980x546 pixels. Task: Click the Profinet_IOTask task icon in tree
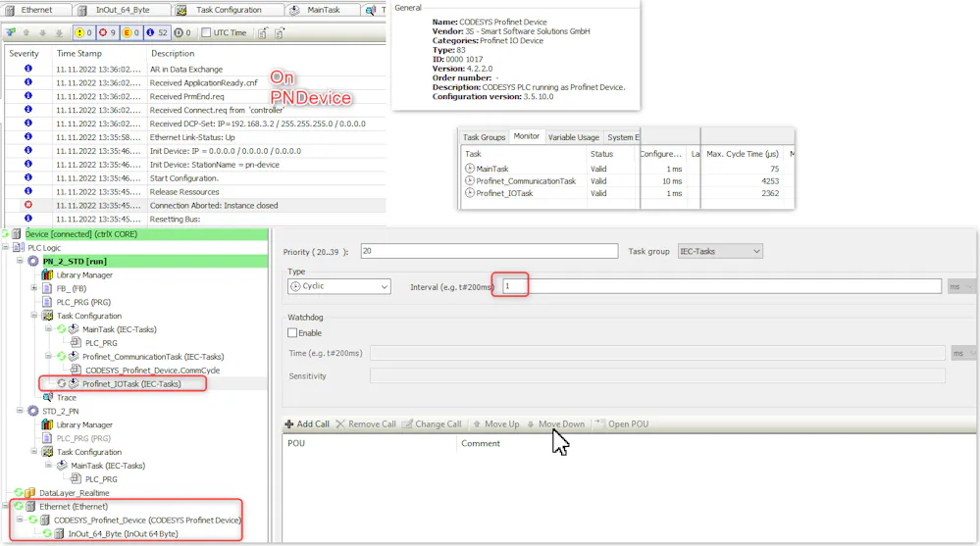pyautogui.click(x=74, y=384)
